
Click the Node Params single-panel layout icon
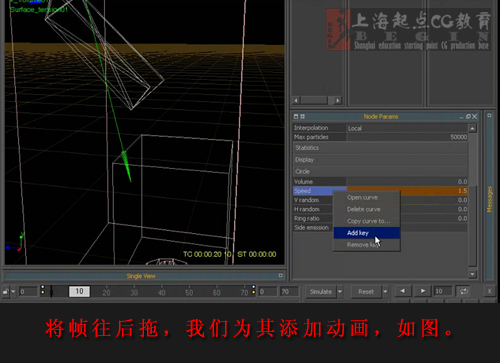click(x=296, y=116)
